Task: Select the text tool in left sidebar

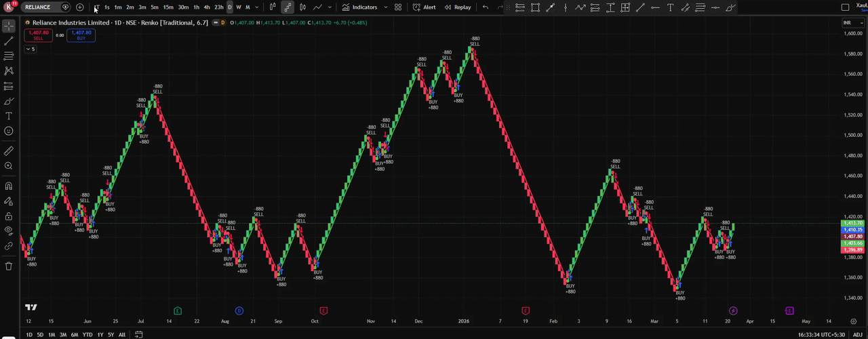Action: tap(9, 116)
